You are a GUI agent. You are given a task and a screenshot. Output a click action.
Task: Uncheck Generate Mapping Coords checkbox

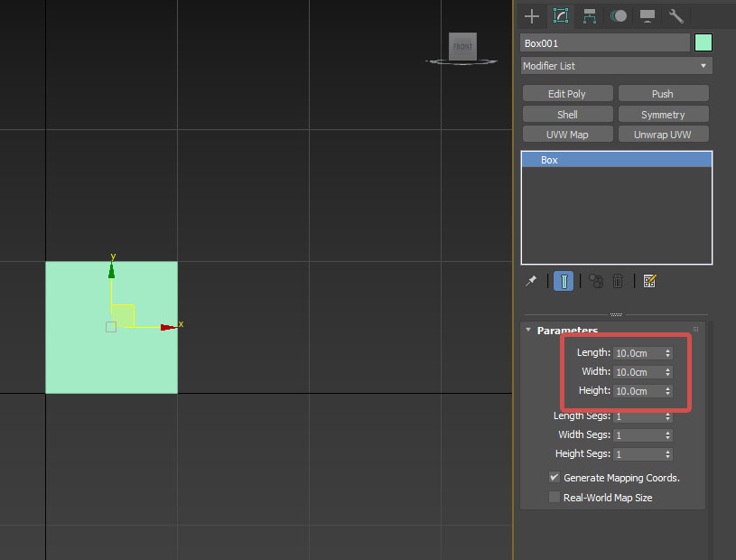pos(554,478)
